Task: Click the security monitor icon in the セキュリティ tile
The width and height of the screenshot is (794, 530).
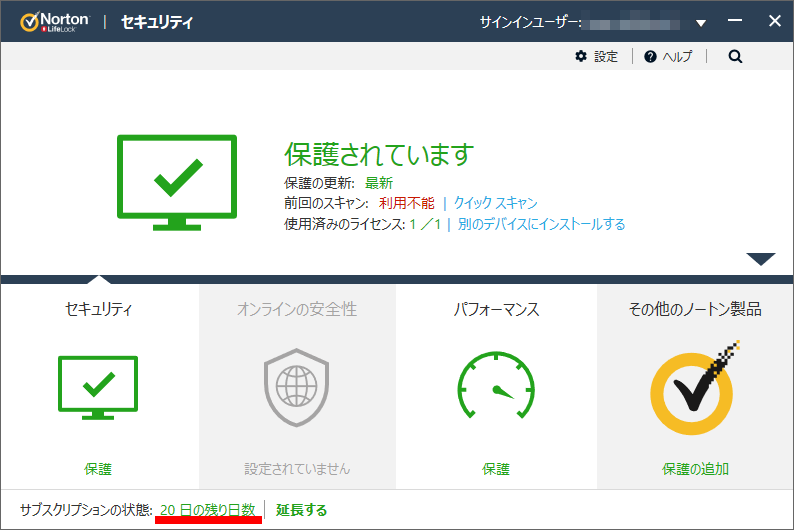Action: (98, 388)
